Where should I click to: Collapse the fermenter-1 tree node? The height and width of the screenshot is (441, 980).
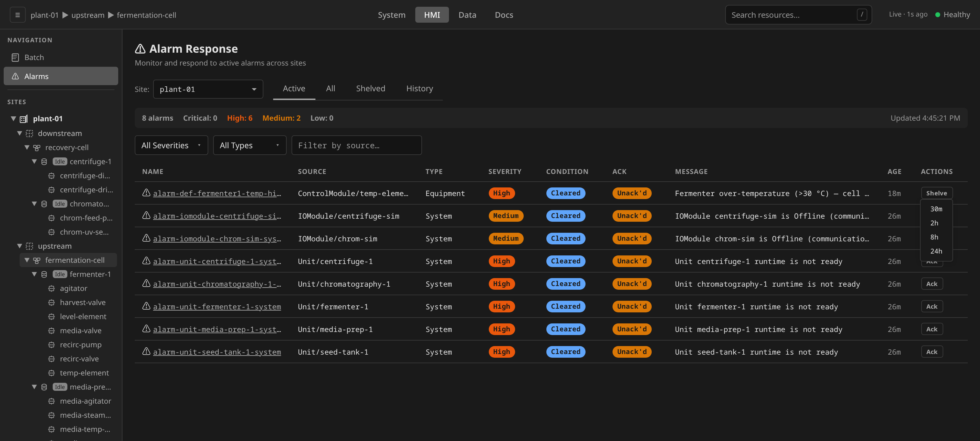tap(34, 274)
